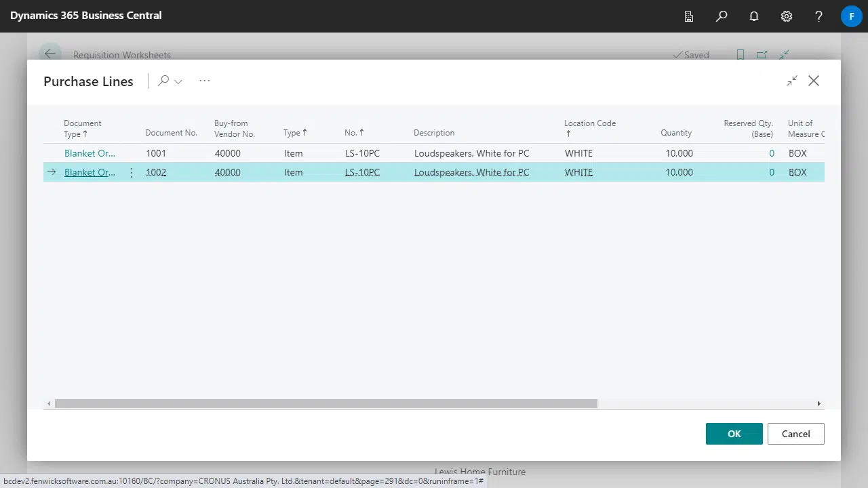Open Blanket Order link for document 1001
868x488 pixels.
pyautogui.click(x=90, y=153)
